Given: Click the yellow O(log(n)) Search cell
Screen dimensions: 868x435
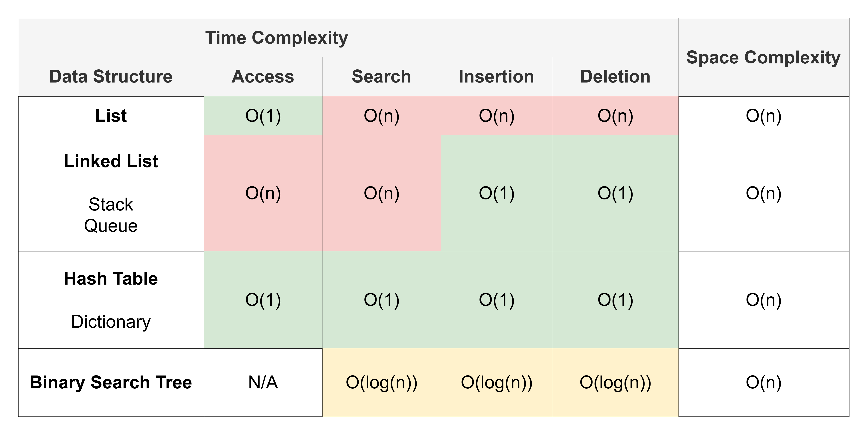Looking at the screenshot, I should click(x=381, y=382).
